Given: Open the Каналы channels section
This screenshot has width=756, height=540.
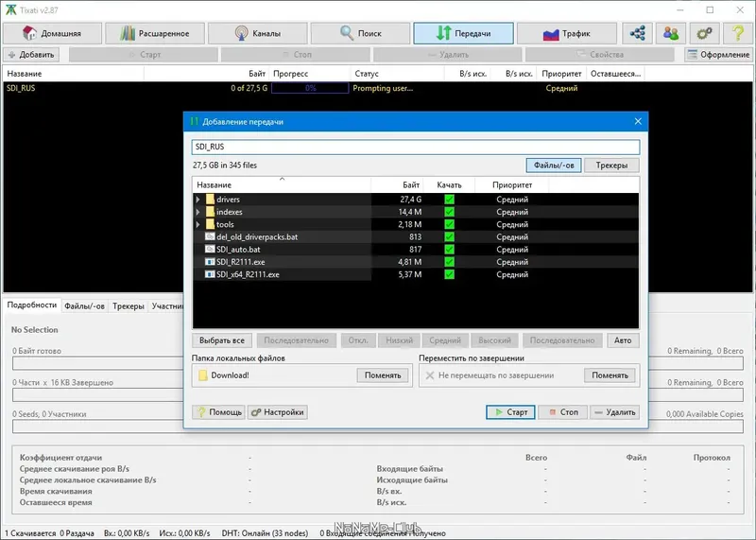Looking at the screenshot, I should (x=257, y=33).
